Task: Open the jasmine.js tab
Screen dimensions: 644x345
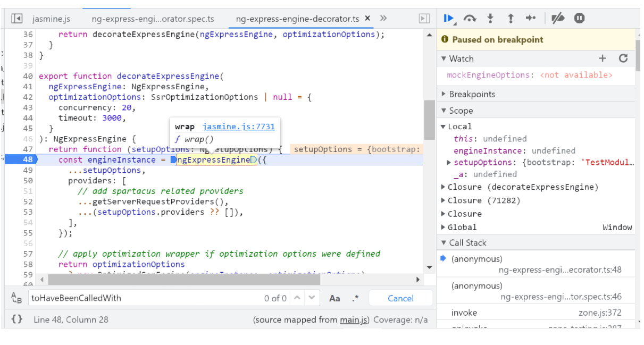Action: pos(51,19)
